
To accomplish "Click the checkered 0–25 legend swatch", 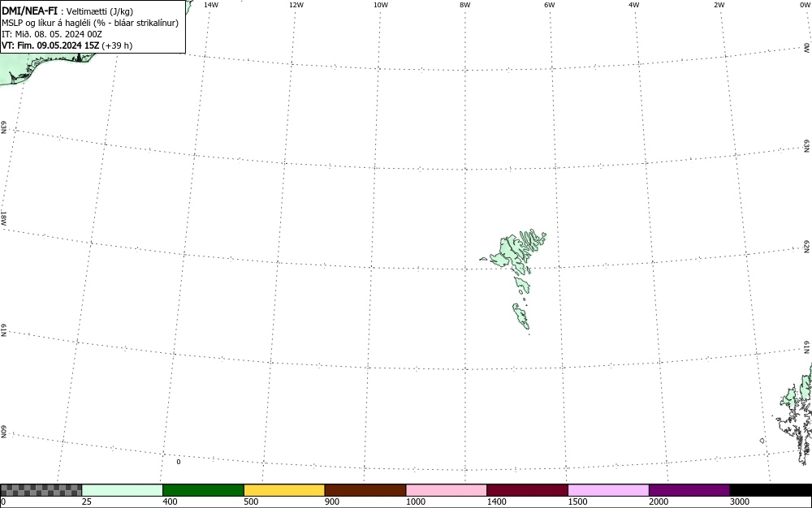I will 41,490.
